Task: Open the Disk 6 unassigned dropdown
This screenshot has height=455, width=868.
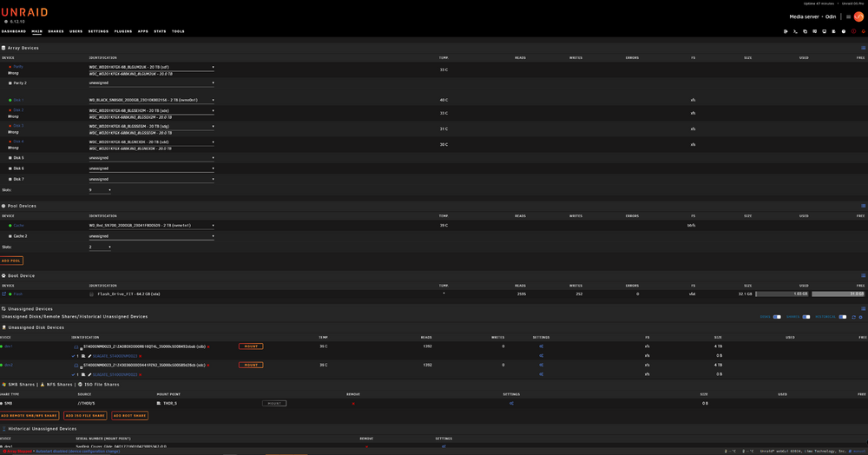Action: 152,168
